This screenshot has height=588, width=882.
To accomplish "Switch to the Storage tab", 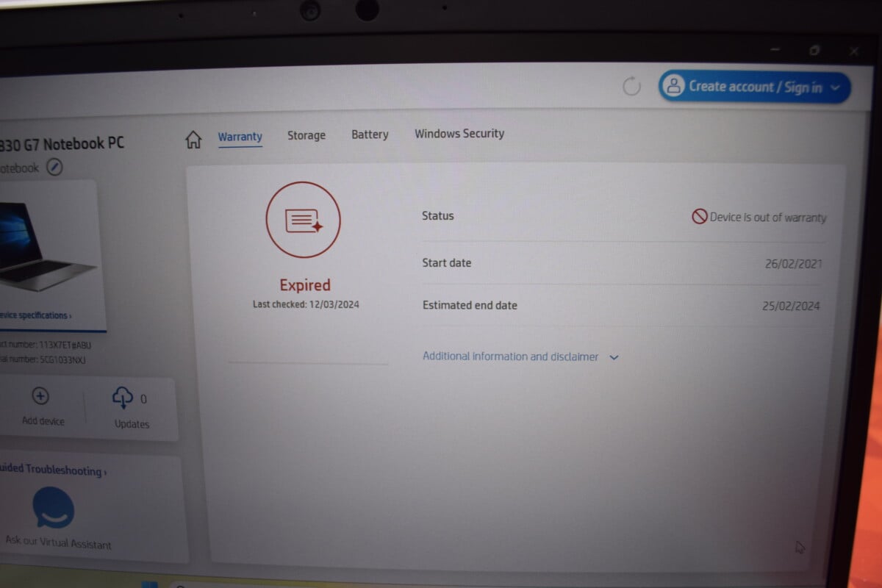I will point(306,135).
